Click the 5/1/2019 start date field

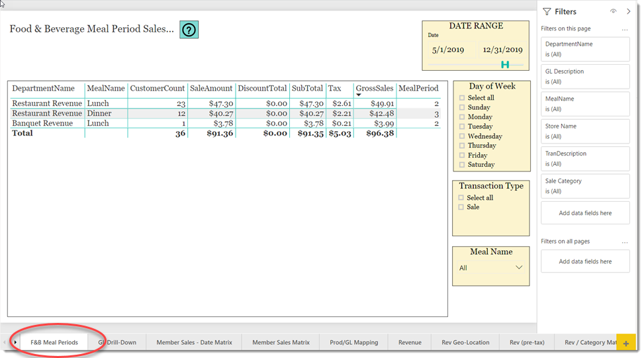point(448,50)
